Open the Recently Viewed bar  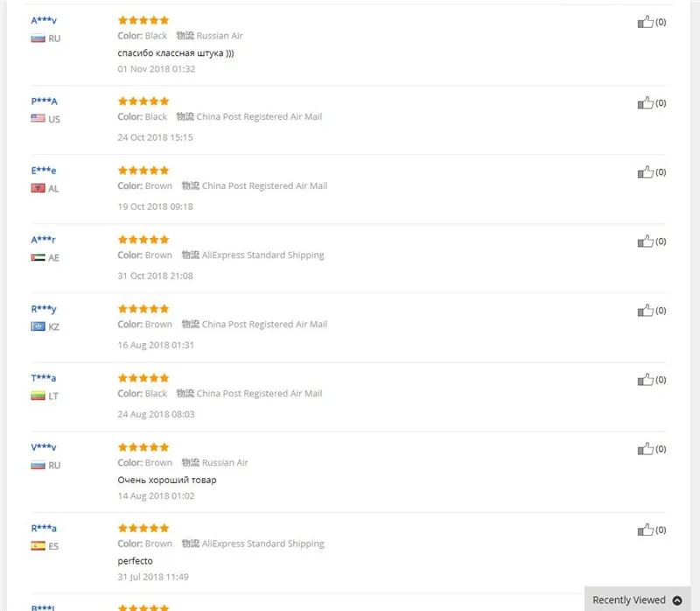click(x=637, y=599)
